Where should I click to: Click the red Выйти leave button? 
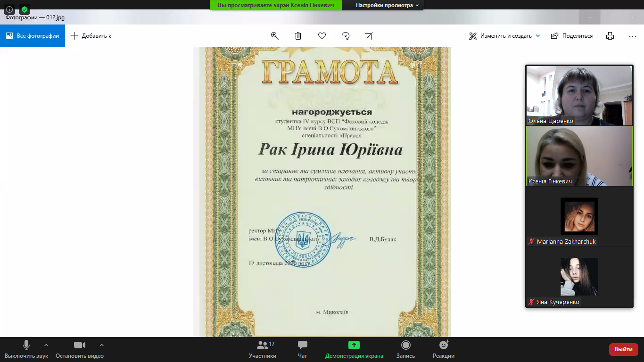tap(623, 349)
